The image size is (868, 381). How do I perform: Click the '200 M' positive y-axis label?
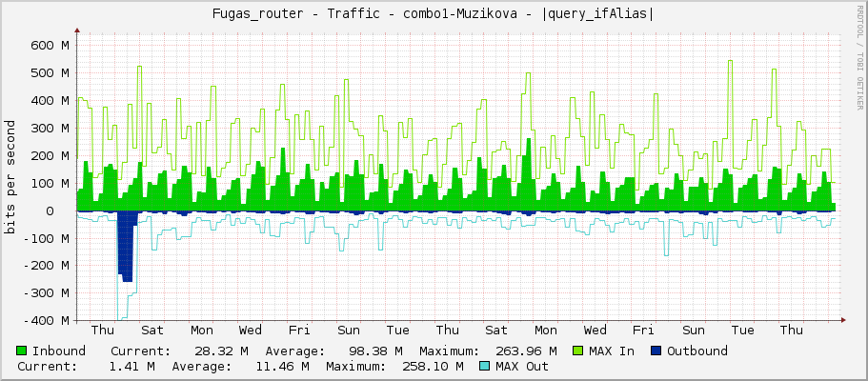click(x=49, y=155)
